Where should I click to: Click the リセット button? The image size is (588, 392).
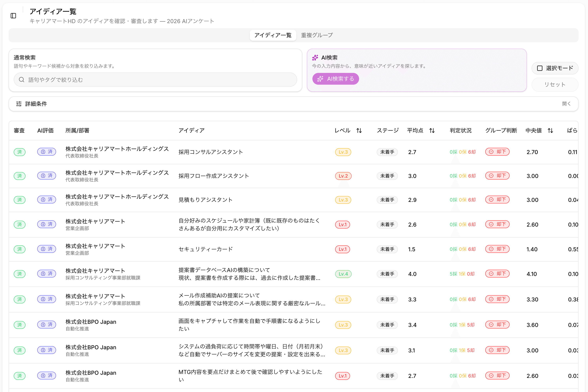[x=555, y=84]
